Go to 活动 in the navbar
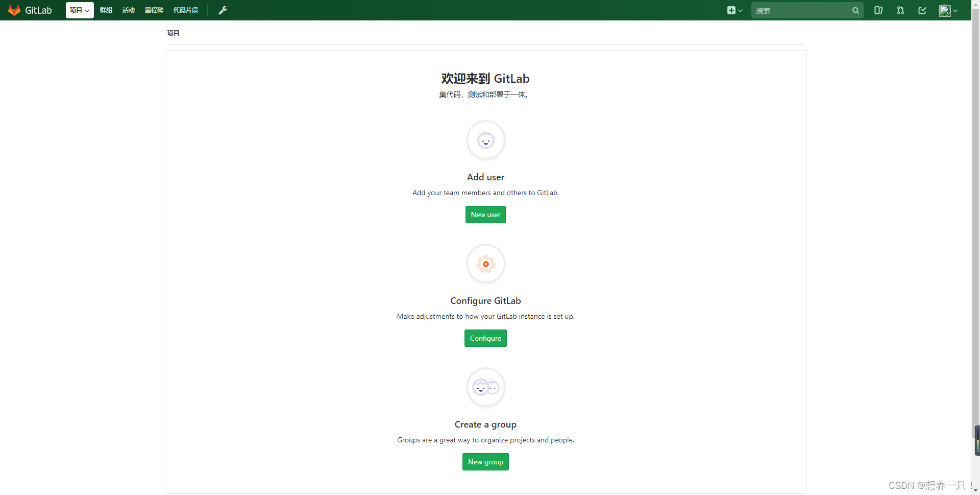The image size is (980, 495). tap(129, 10)
